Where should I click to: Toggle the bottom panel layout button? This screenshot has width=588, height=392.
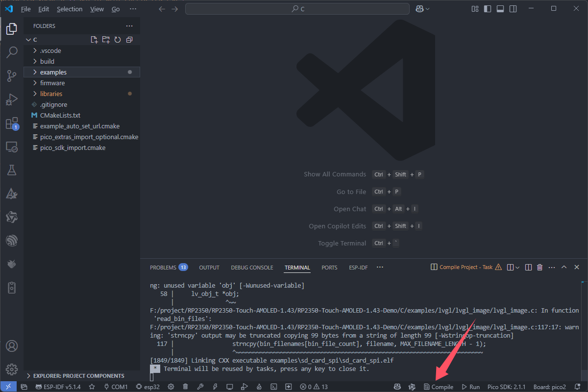500,9
